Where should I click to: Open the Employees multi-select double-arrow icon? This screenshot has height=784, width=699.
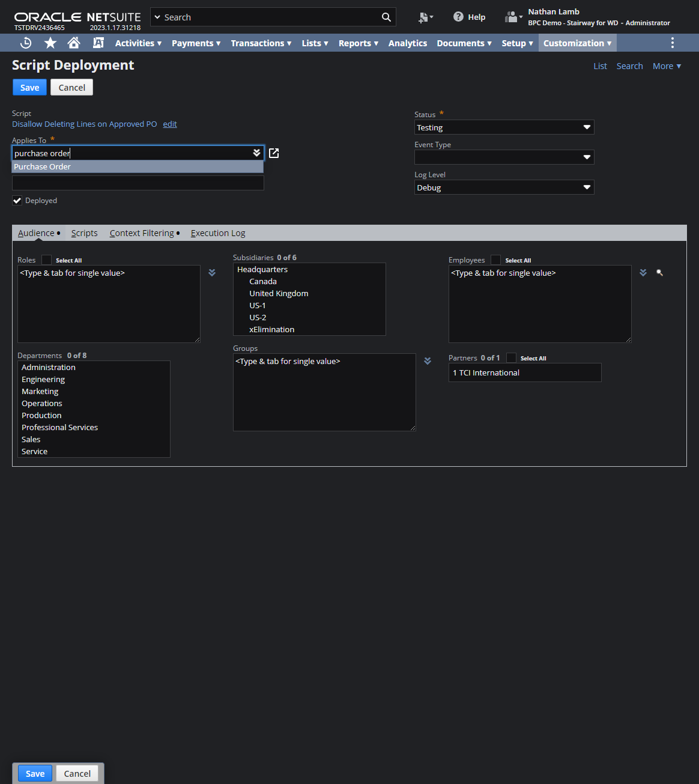[643, 273]
